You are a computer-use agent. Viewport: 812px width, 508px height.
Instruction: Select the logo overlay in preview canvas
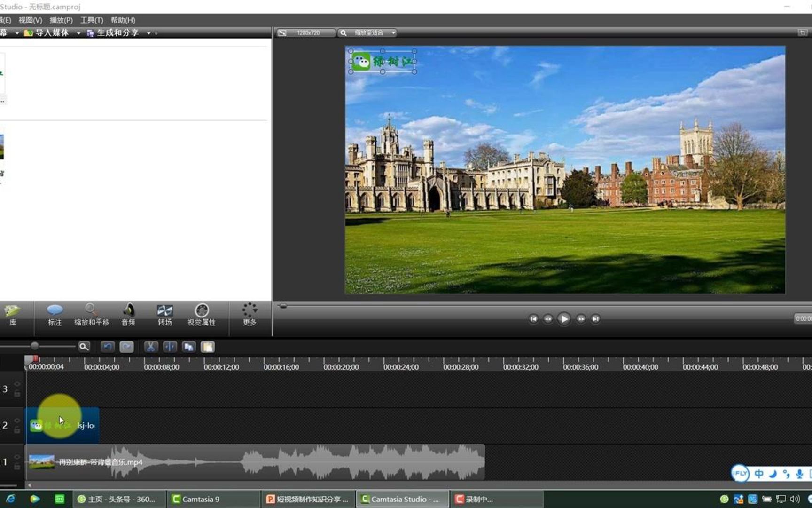pos(383,62)
